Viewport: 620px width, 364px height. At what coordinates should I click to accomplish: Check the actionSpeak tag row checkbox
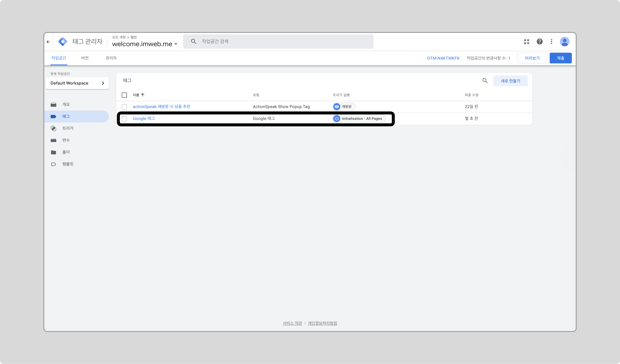point(124,107)
